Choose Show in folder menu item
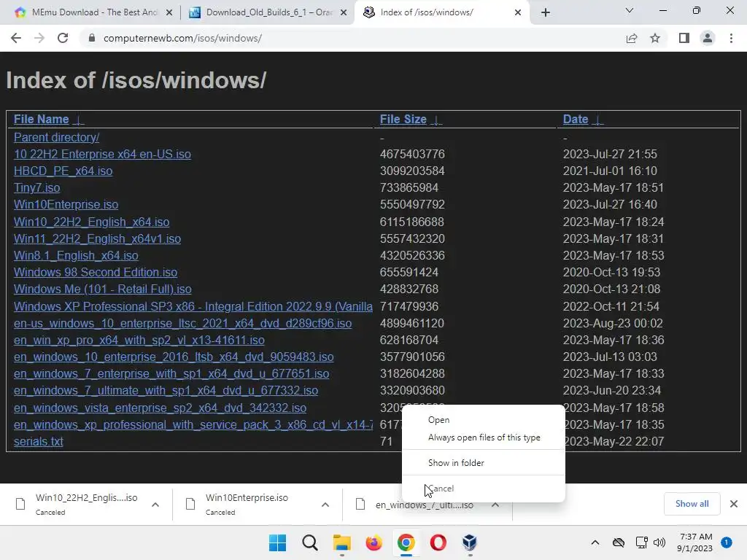 click(x=484, y=463)
